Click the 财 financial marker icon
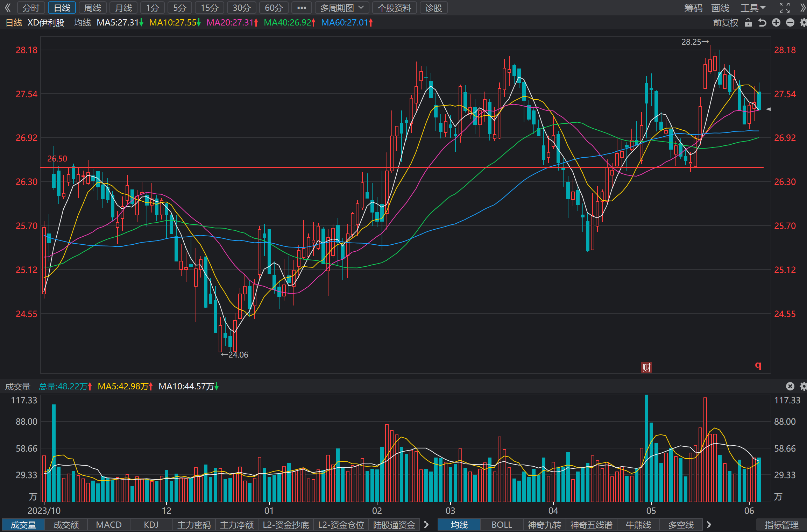Screen dimensions: 807x532 [646, 367]
